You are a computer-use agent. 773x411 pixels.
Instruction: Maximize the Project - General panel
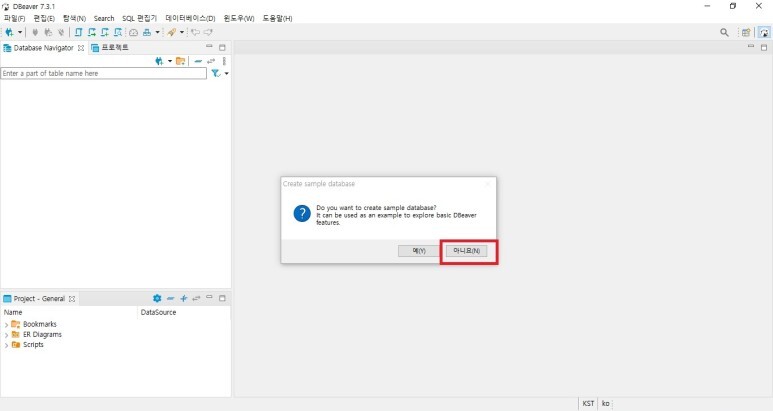pos(222,298)
